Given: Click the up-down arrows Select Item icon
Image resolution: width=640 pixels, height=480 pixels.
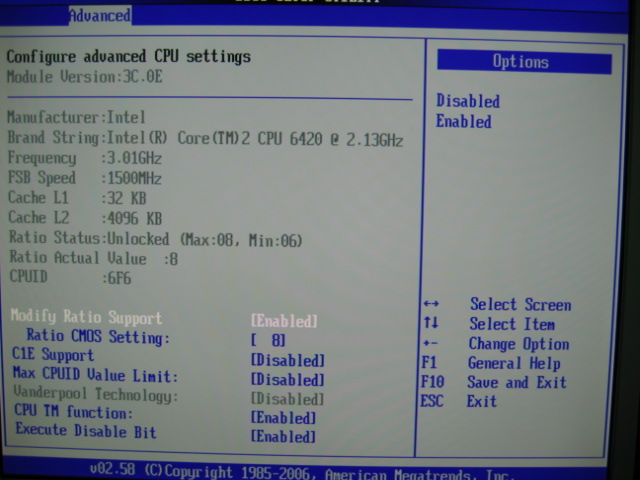Looking at the screenshot, I should click(x=431, y=323).
